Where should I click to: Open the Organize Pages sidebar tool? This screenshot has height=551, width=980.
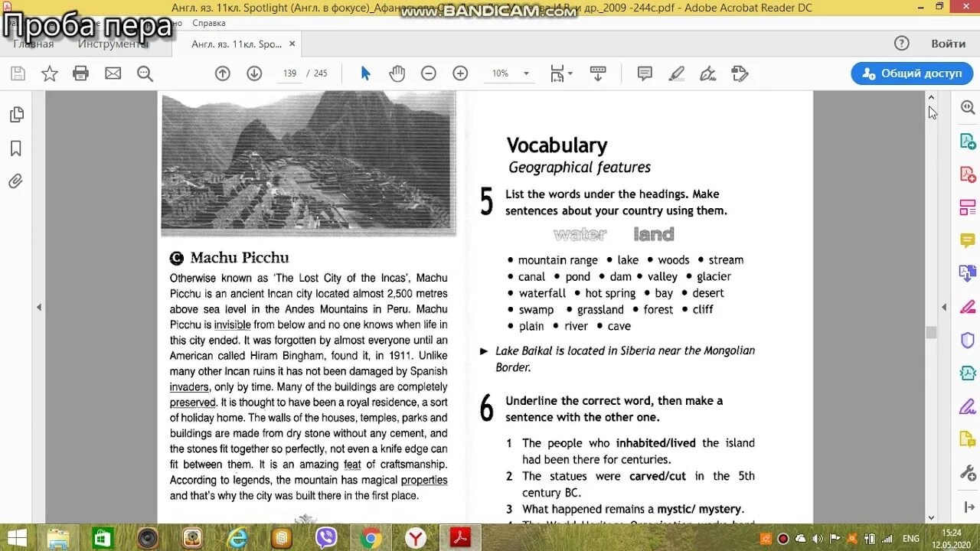click(x=968, y=207)
